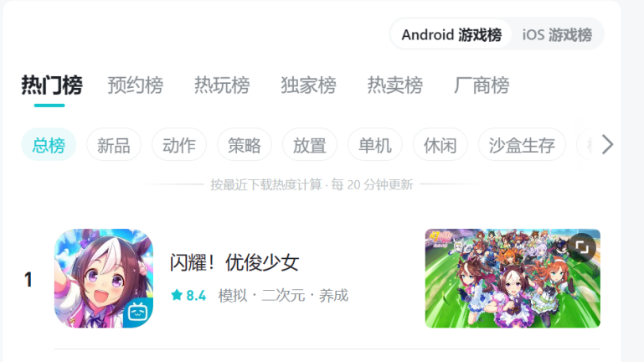644x362 pixels.
Task: Switch to the 独家榜 tab
Action: [x=308, y=85]
